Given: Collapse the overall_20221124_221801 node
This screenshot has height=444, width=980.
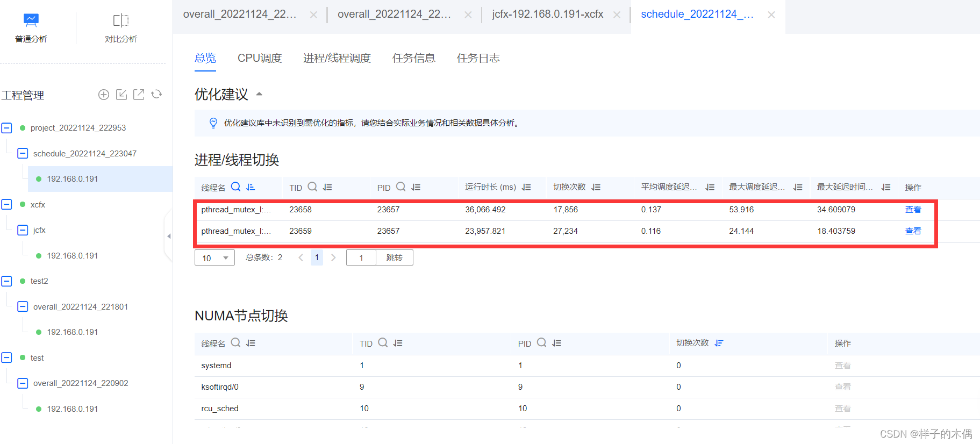Looking at the screenshot, I should (x=23, y=306).
